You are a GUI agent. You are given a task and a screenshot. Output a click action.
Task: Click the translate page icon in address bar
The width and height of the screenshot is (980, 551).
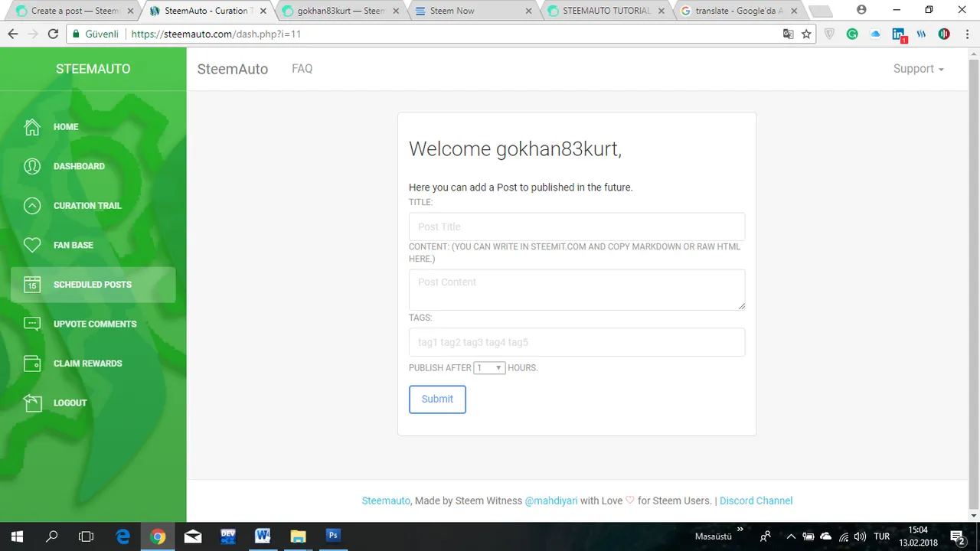click(788, 34)
